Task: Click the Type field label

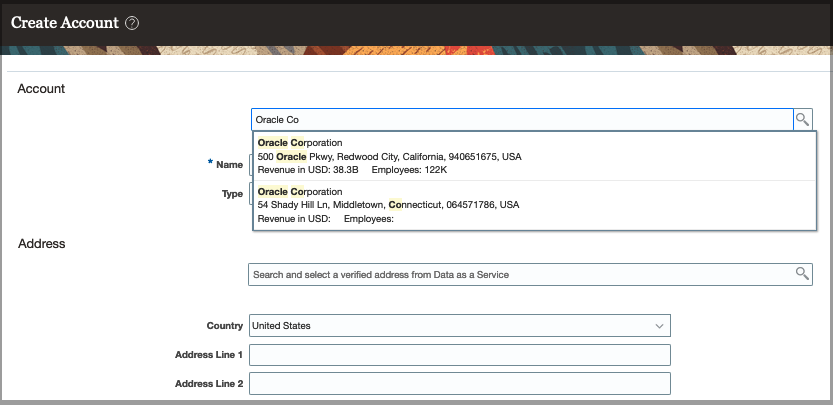Action: (x=232, y=194)
